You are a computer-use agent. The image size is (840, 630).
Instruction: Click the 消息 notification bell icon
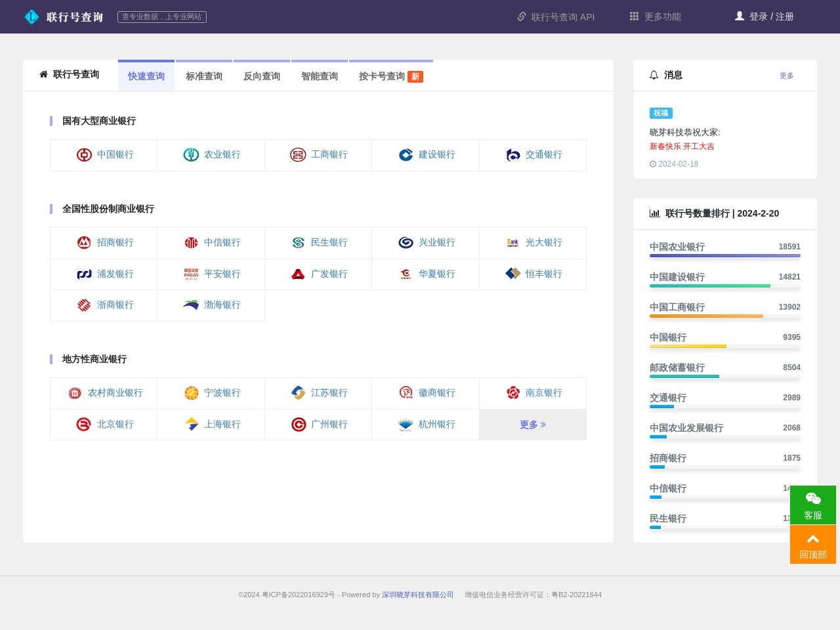[x=654, y=75]
